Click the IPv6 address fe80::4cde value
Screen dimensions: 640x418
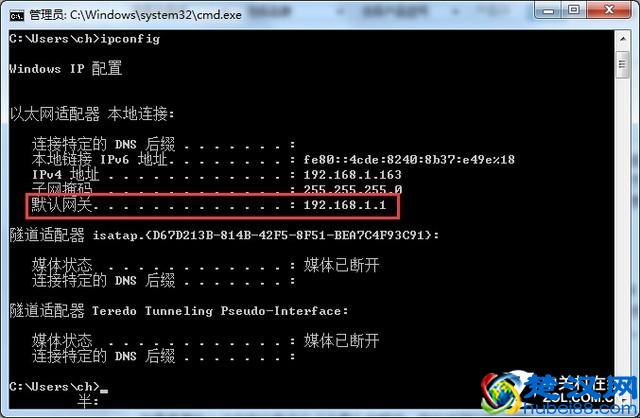pyautogui.click(x=409, y=160)
